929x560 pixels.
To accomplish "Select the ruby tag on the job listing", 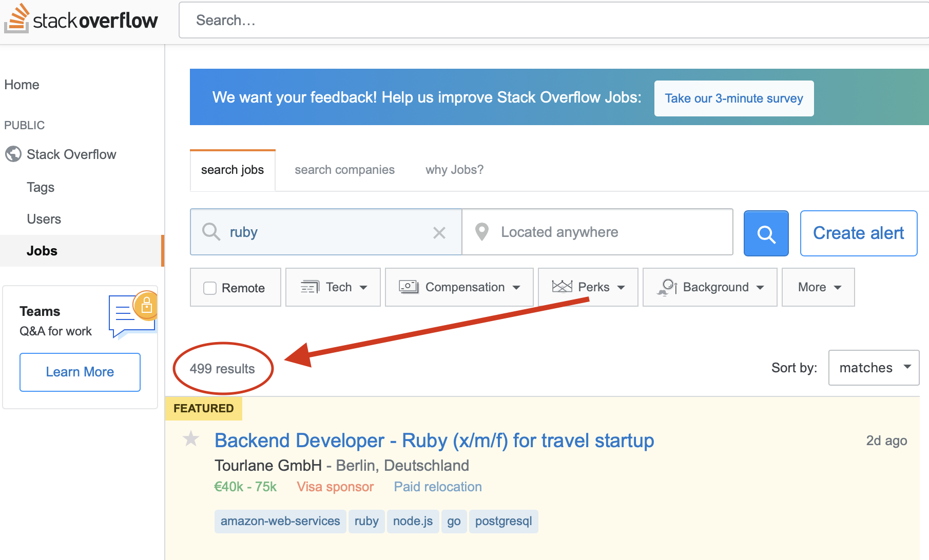I will coord(366,521).
